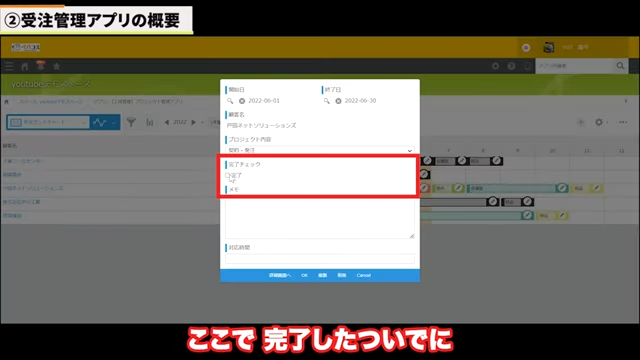
Task: Open the bookmarks star icon
Action: click(56, 66)
